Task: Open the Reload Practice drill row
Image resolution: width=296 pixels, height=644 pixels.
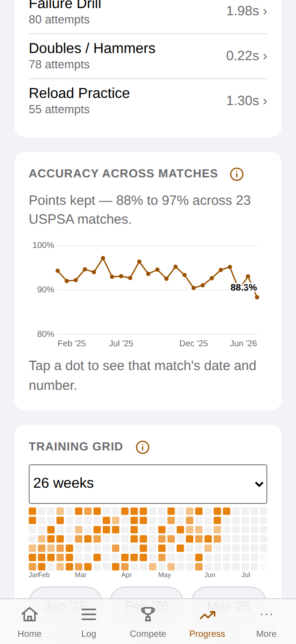Action: 148,101
